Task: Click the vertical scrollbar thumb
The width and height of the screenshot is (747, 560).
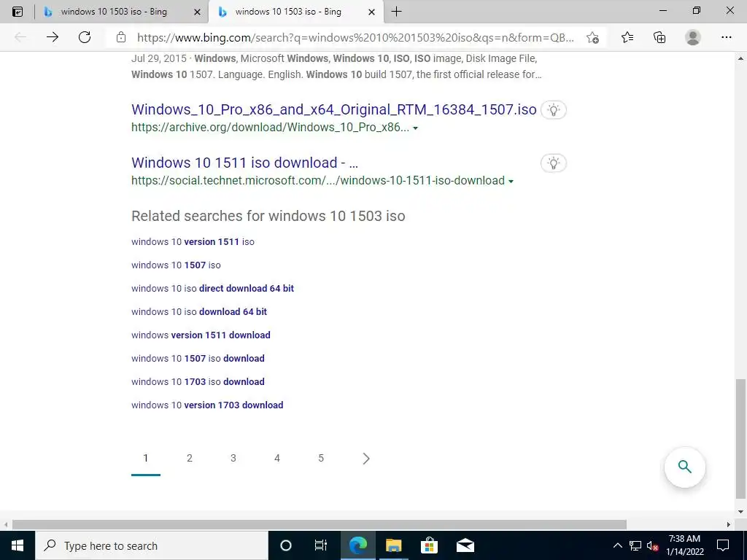Action: 740,438
